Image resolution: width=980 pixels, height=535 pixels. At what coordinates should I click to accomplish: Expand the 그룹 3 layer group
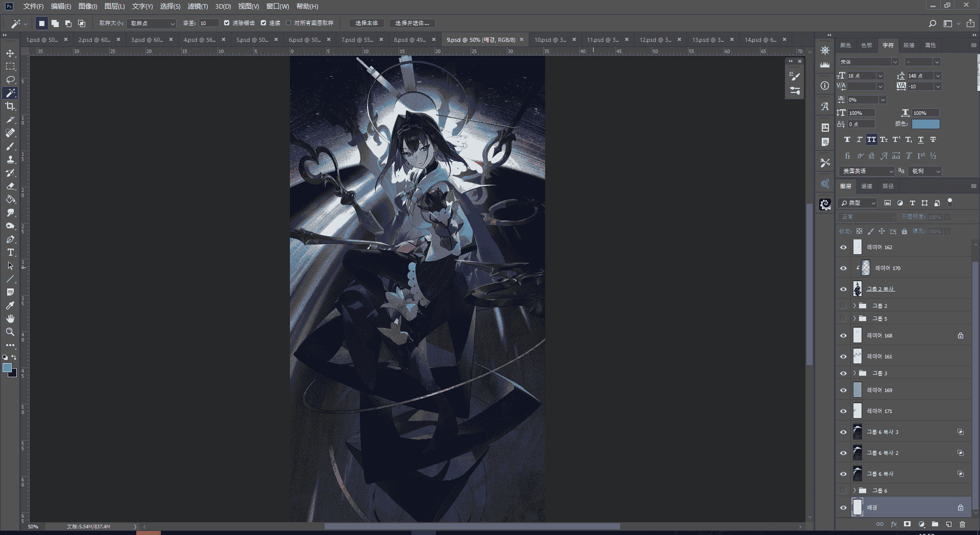tap(854, 373)
